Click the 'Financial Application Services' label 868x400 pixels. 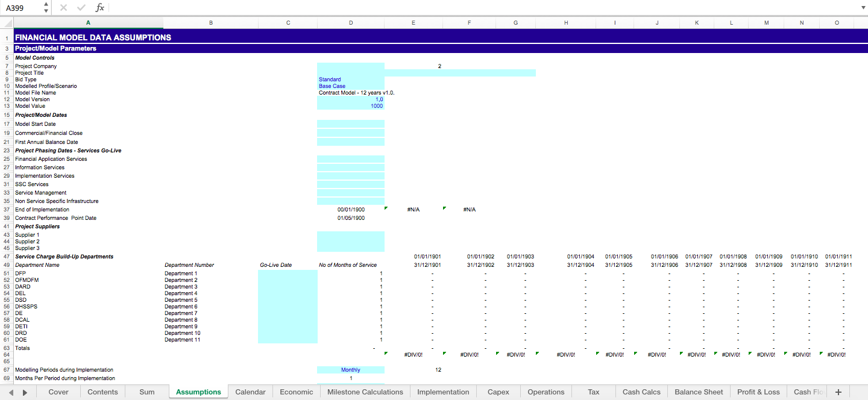coord(51,159)
